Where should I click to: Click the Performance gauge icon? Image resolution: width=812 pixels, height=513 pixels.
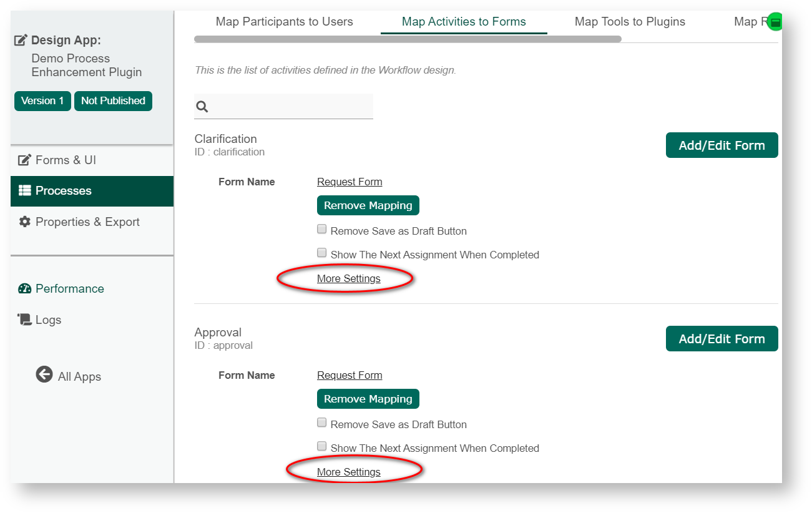click(x=24, y=289)
